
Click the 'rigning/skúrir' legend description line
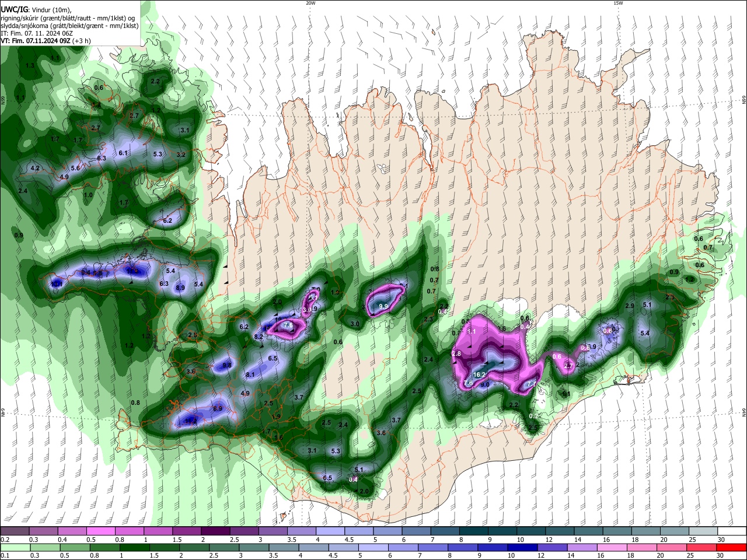point(67,18)
